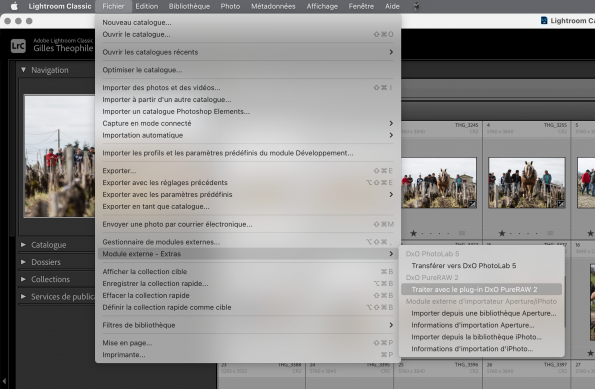Viewport: 595px width, 389px height.
Task: Open the Photo menu
Action: click(x=230, y=6)
